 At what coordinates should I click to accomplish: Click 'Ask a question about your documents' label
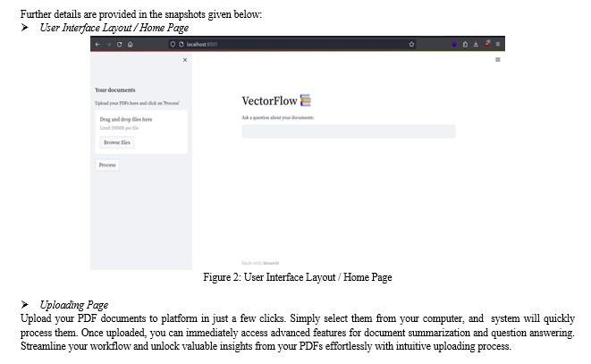point(278,118)
